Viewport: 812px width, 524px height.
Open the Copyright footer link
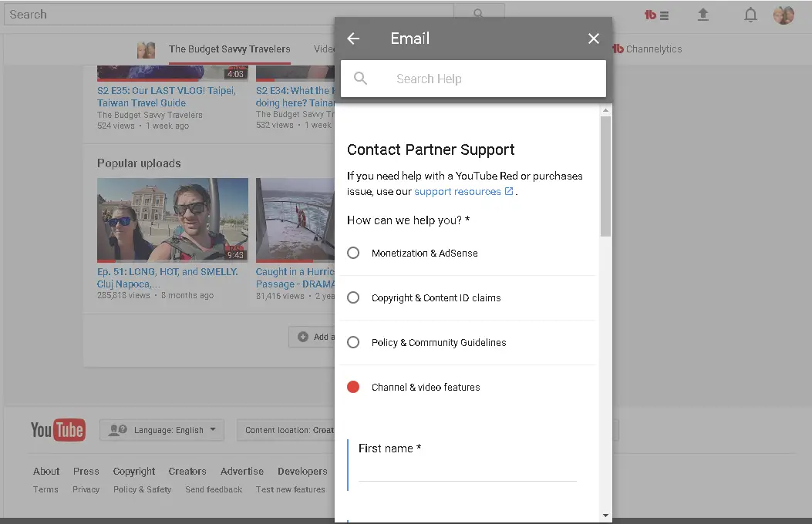(134, 472)
